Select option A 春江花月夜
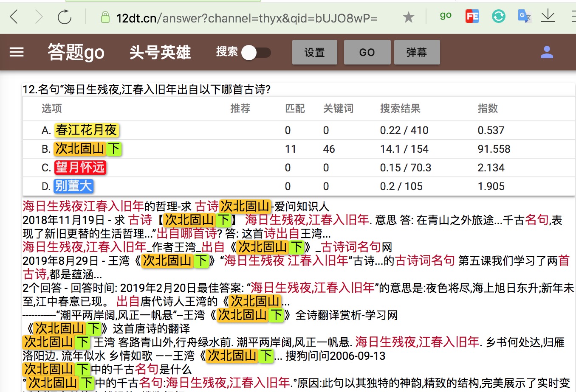This screenshot has height=392, width=576. click(x=86, y=130)
